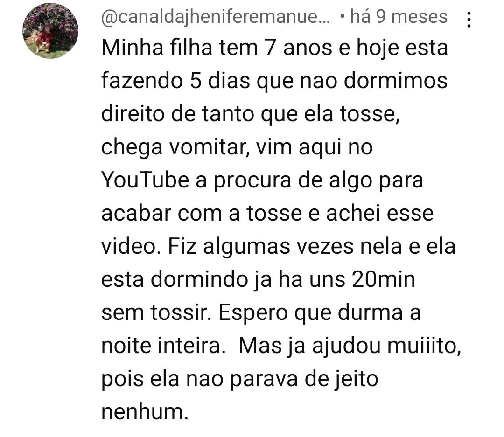Tap the commenter's round profile avatar
The image size is (504, 437).
click(x=50, y=31)
